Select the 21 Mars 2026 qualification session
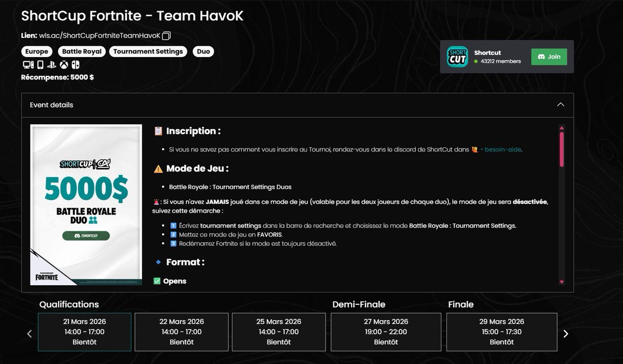The image size is (623, 364). click(x=85, y=332)
